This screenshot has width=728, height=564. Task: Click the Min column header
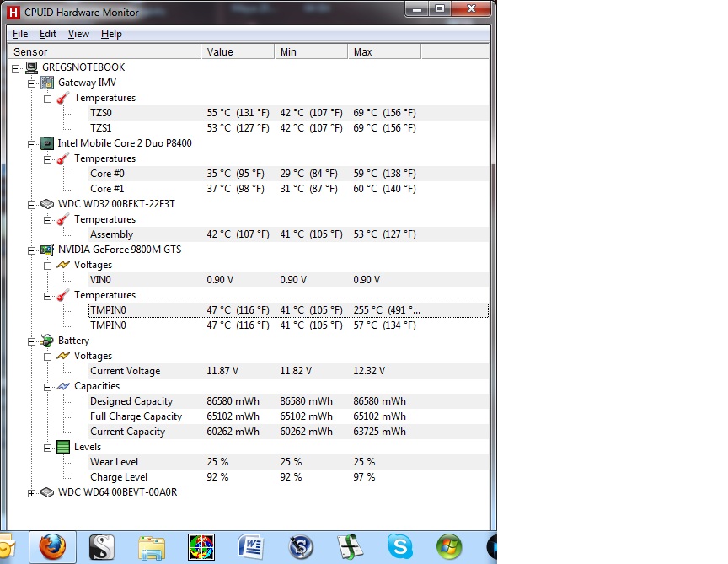point(311,51)
